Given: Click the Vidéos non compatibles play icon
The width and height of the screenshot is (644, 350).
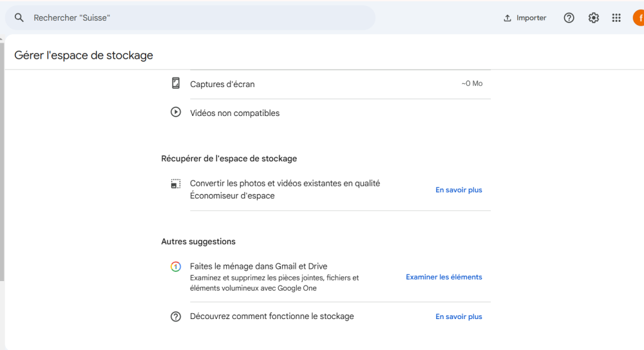Looking at the screenshot, I should click(x=176, y=112).
